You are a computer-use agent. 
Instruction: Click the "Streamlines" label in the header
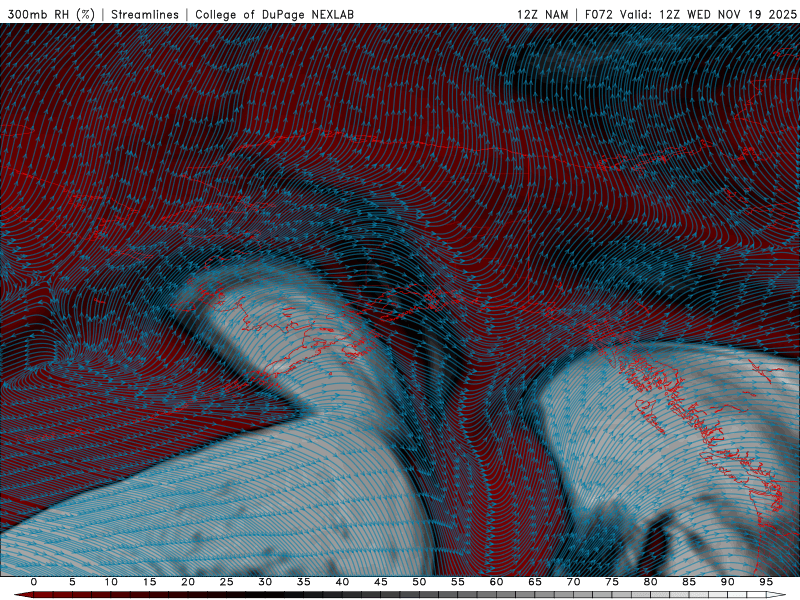tap(145, 14)
